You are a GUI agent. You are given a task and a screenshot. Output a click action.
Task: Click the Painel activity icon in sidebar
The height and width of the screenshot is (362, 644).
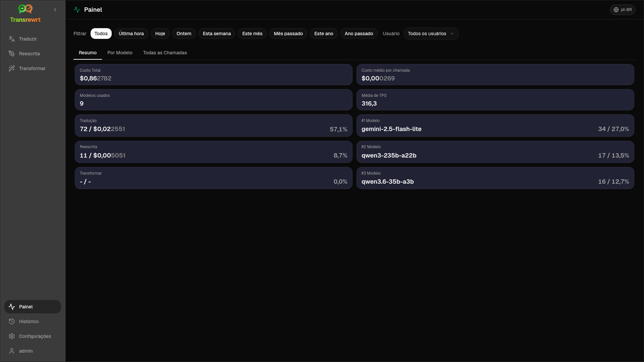(x=12, y=307)
